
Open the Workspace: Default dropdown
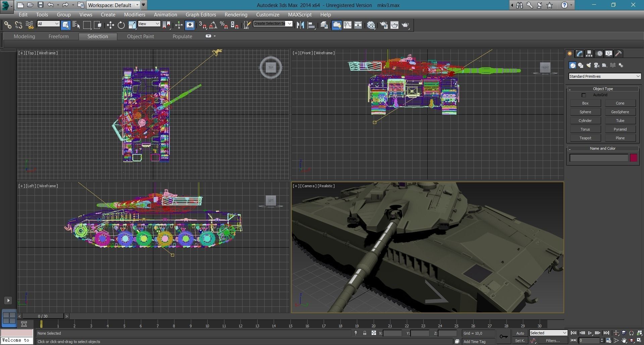pyautogui.click(x=113, y=5)
